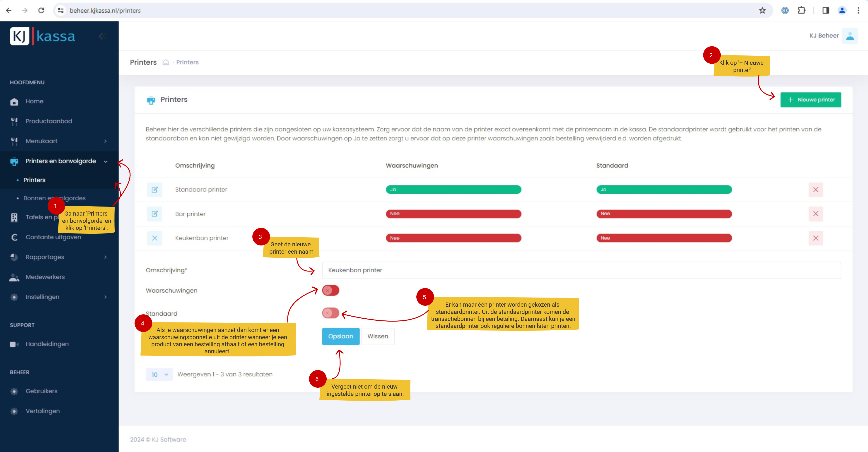Bookmark this page with star icon
Image resolution: width=868 pixels, height=452 pixels.
[762, 10]
